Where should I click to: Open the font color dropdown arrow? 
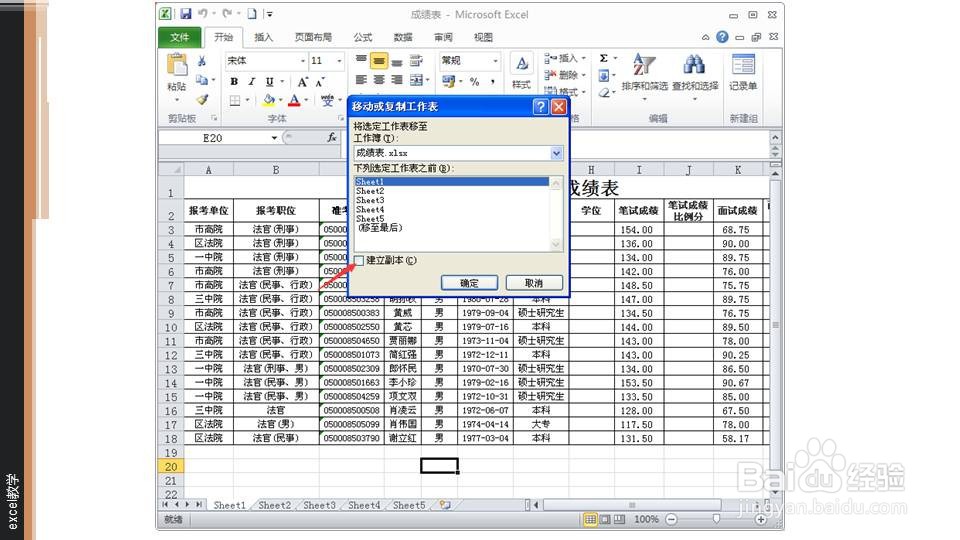(x=306, y=100)
